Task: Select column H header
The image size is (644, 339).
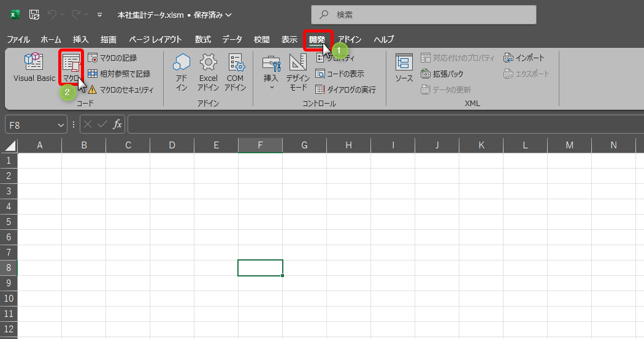Action: click(348, 145)
